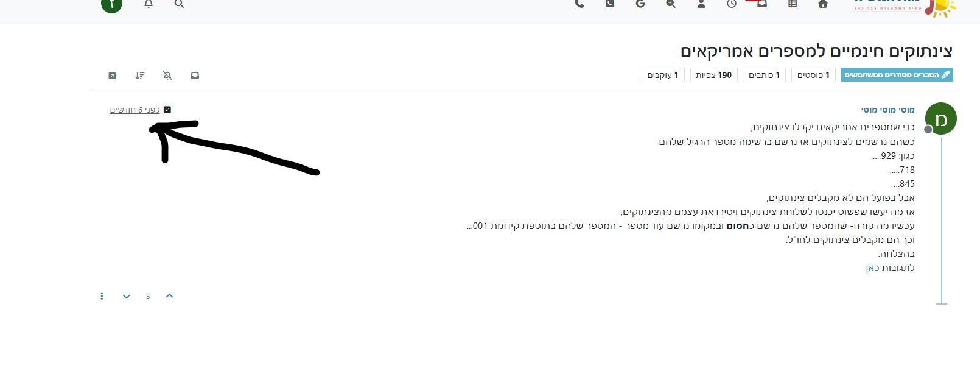This screenshot has height=385, width=980.
Task: Open the sort posts dropdown icon
Action: coord(140,76)
